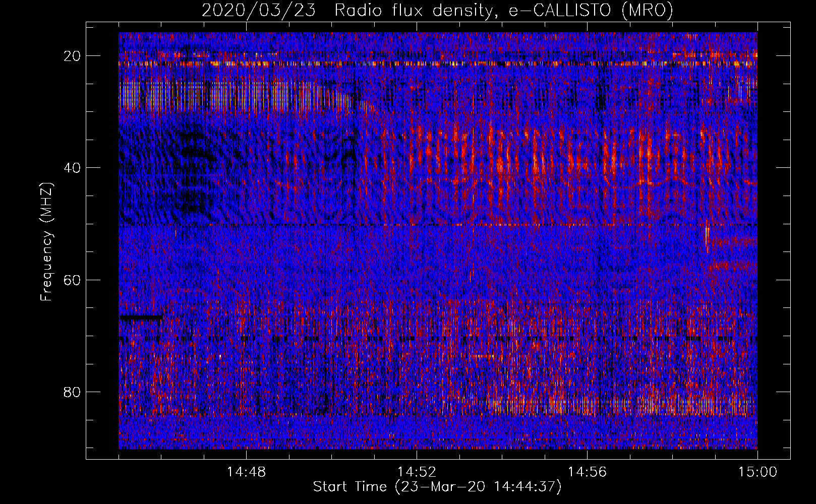Click the "40" frequency tick label

[x=73, y=167]
